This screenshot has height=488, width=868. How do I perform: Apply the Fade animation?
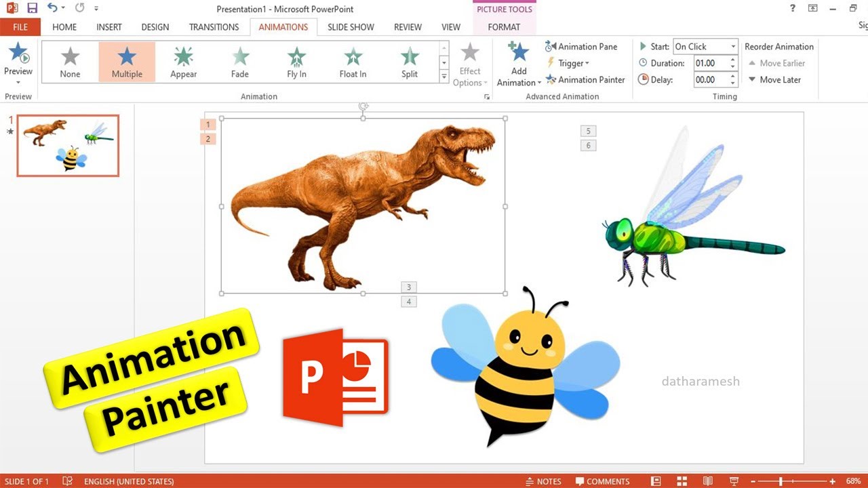[x=240, y=62]
